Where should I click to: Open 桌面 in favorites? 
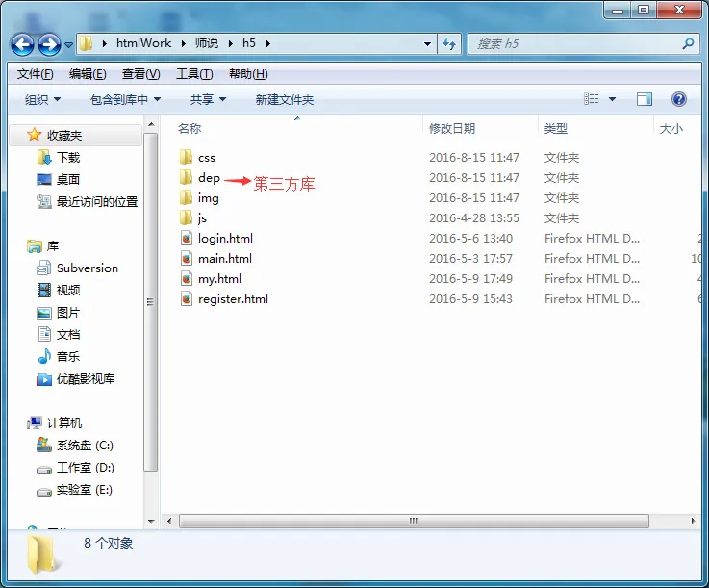click(68, 179)
